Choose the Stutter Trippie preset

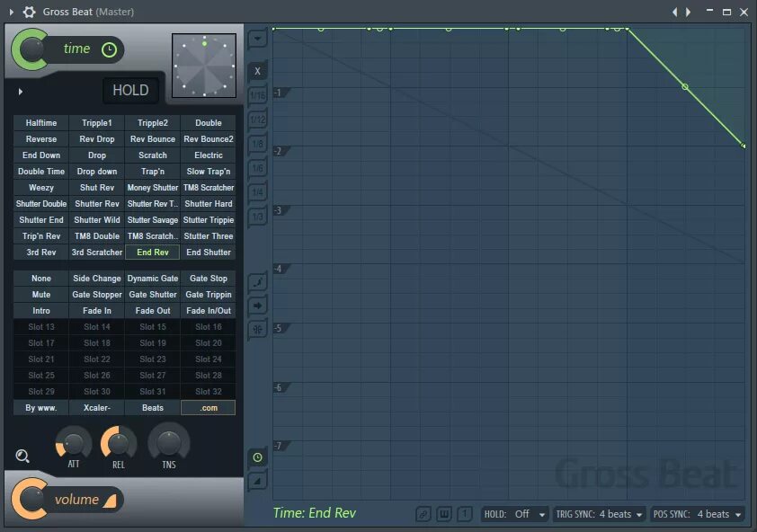pos(209,219)
